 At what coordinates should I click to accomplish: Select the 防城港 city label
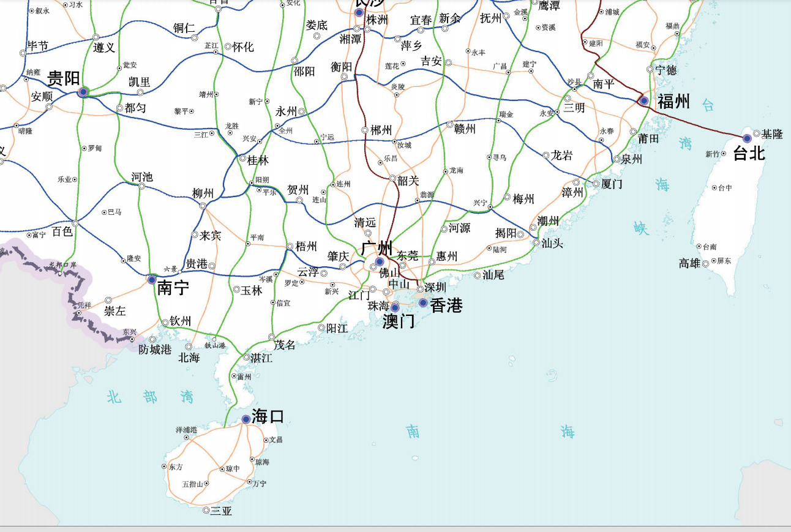[x=155, y=350]
